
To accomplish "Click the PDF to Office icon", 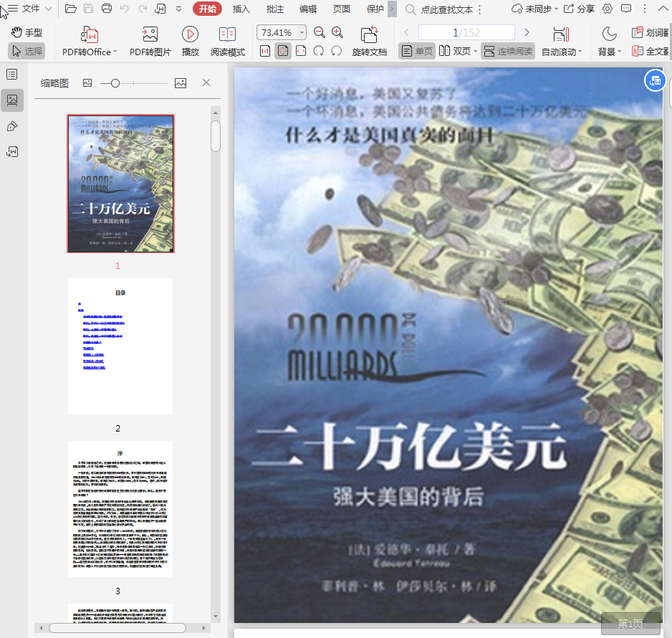I will coord(90,34).
